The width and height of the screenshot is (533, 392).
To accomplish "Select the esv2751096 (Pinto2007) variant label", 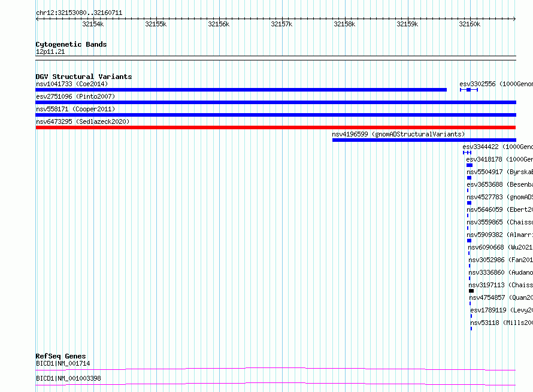I will (x=75, y=96).
